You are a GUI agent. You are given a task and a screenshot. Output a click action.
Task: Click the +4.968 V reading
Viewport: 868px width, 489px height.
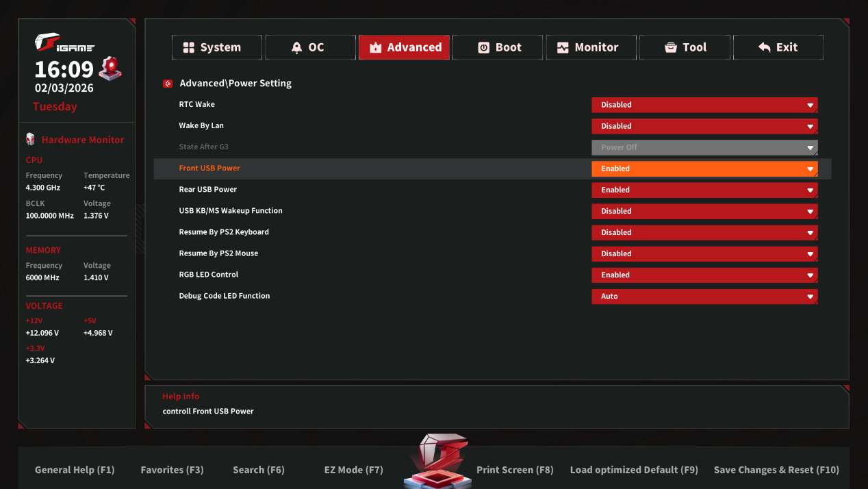coord(98,334)
